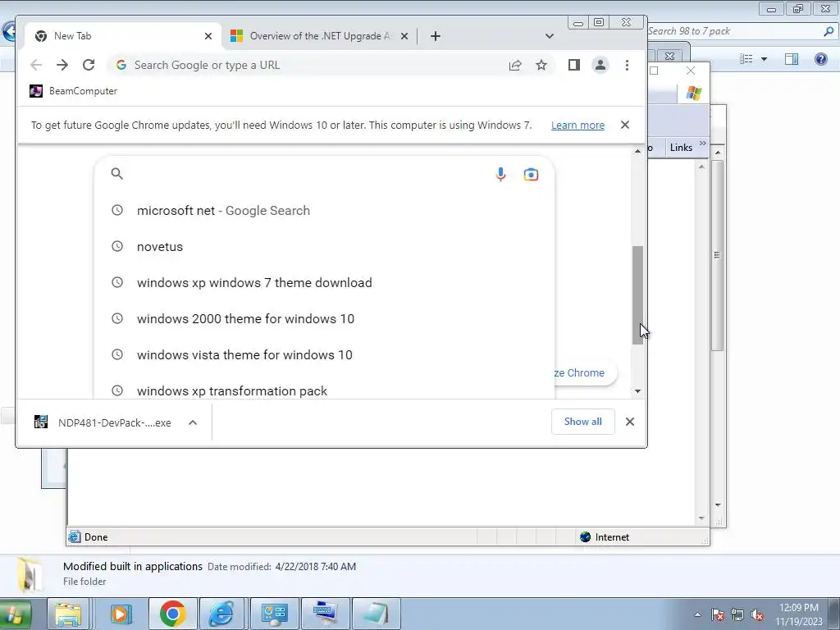Show hidden system tray icons
Image resolution: width=840 pixels, height=630 pixels.
click(697, 614)
